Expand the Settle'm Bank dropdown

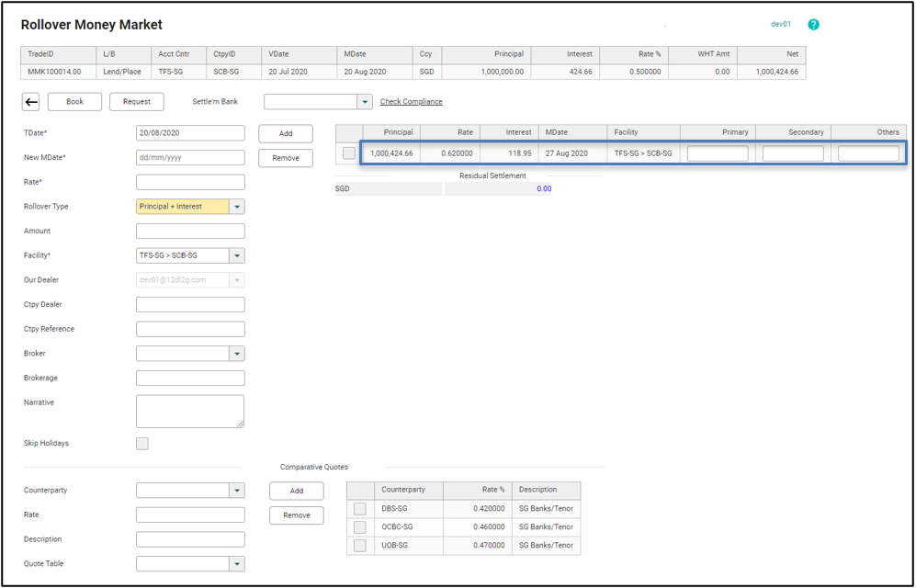coord(365,102)
